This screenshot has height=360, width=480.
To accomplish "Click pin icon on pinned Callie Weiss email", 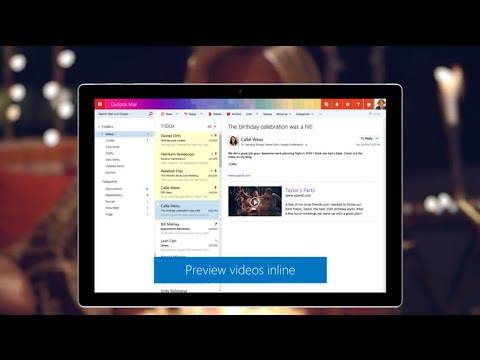I will tap(216, 188).
